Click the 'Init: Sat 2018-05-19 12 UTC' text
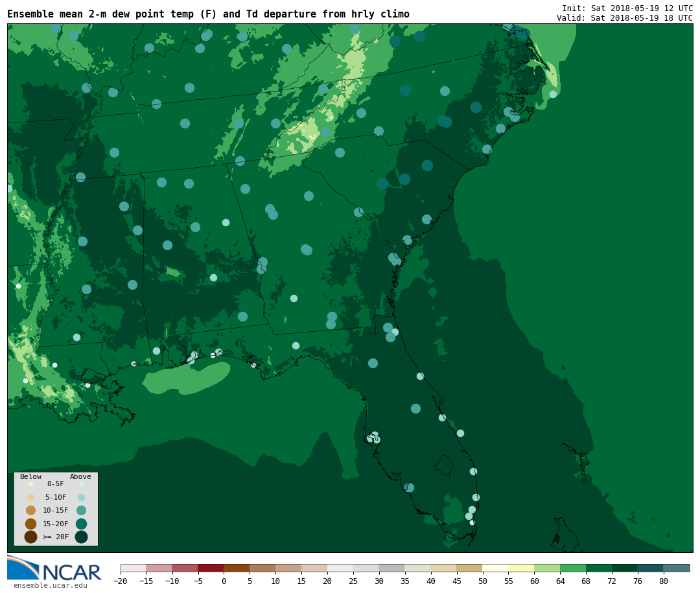This screenshot has height=593, width=700. 627,8
